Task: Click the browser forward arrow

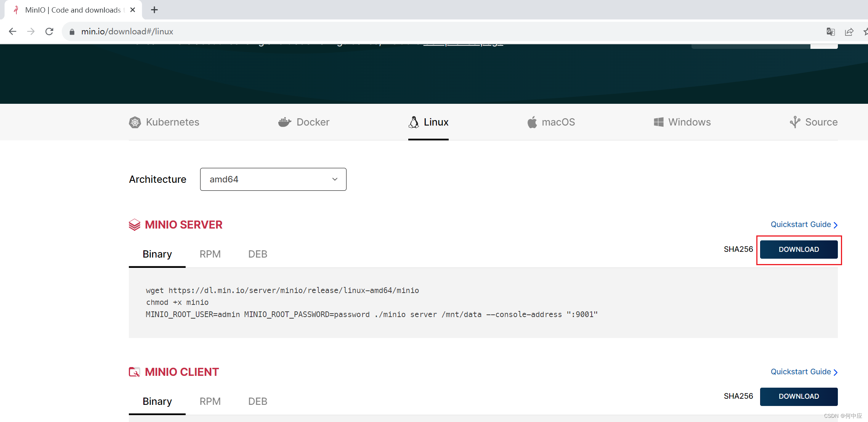Action: [x=31, y=31]
